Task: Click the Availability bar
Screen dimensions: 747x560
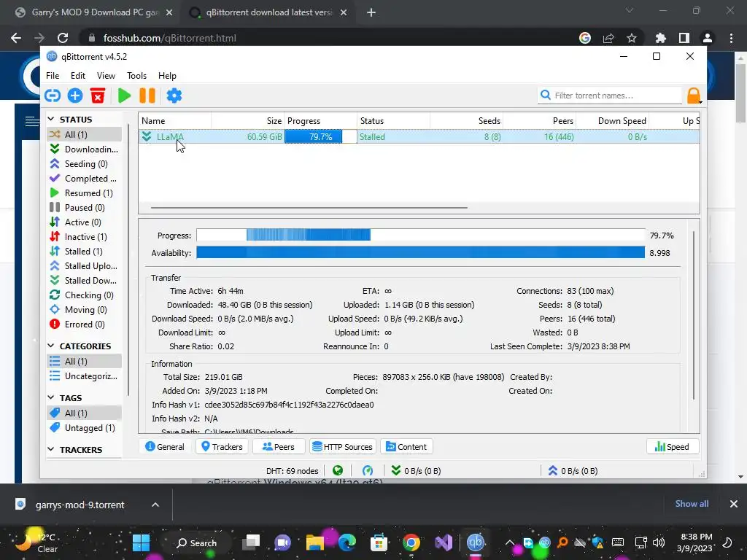Action: click(421, 252)
